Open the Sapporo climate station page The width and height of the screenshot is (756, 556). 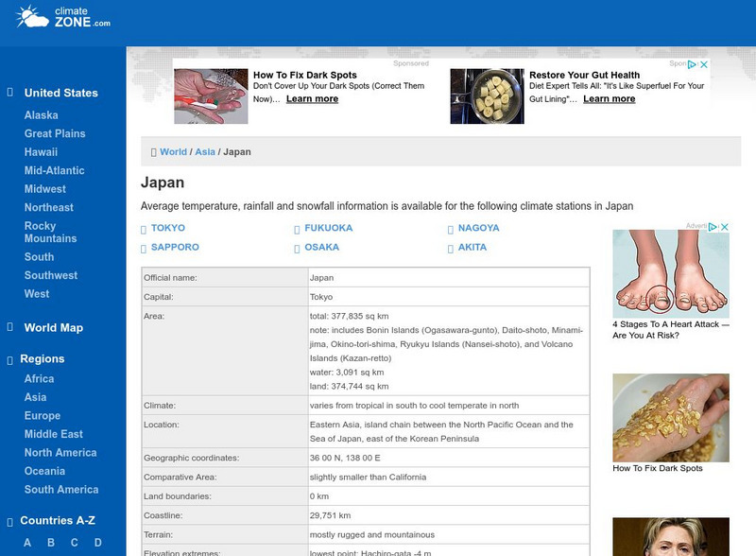point(175,248)
